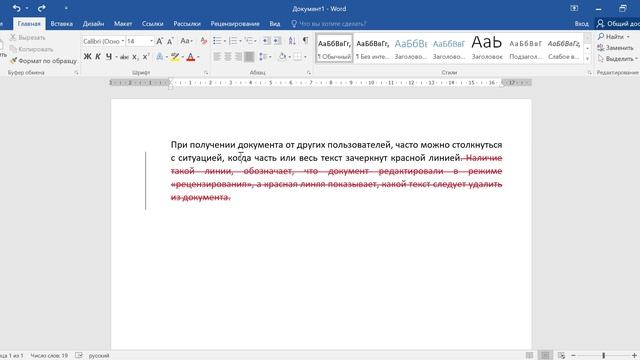The width and height of the screenshot is (640, 360).
Task: Align text right
Action: tap(238, 57)
